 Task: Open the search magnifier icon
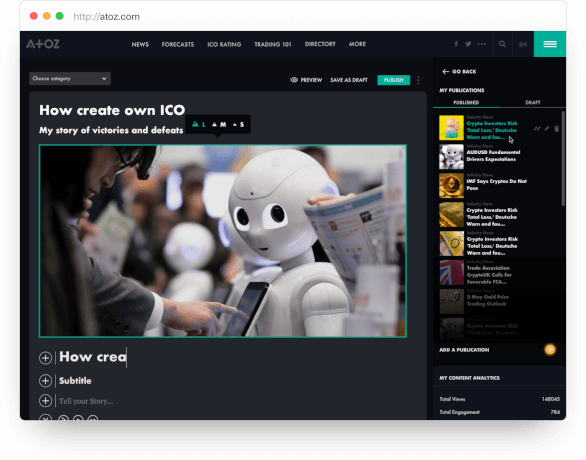point(502,44)
